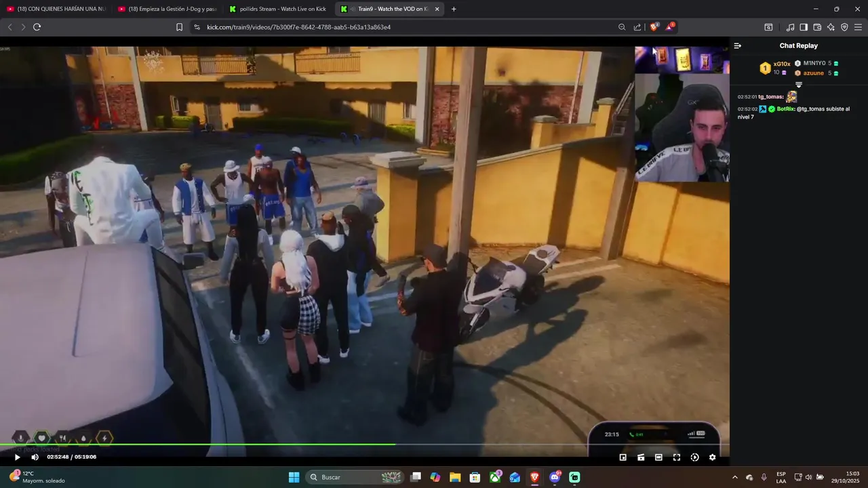The image size is (868, 488).
Task: Enable picture-in-picture mini player mode
Action: (623, 457)
